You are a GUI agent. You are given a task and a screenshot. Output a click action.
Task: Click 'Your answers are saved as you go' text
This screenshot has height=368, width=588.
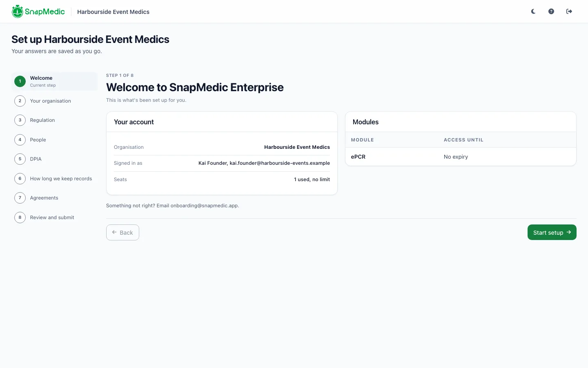(57, 51)
